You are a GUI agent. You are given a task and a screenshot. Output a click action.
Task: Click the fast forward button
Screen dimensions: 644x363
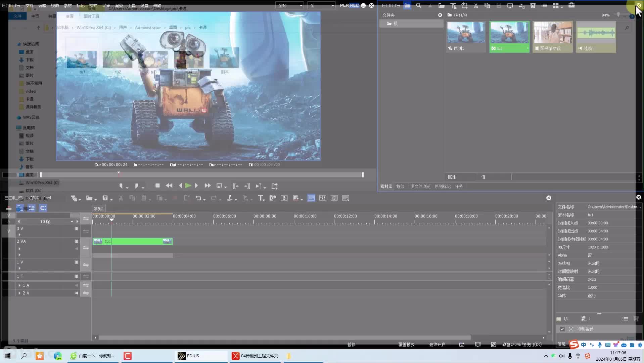tap(208, 186)
